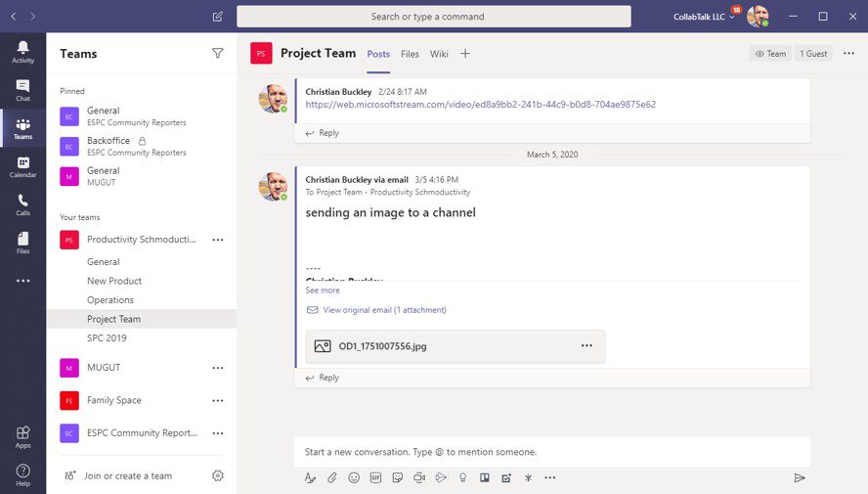Open Chat from the left rail
This screenshot has width=868, height=494.
(x=22, y=90)
